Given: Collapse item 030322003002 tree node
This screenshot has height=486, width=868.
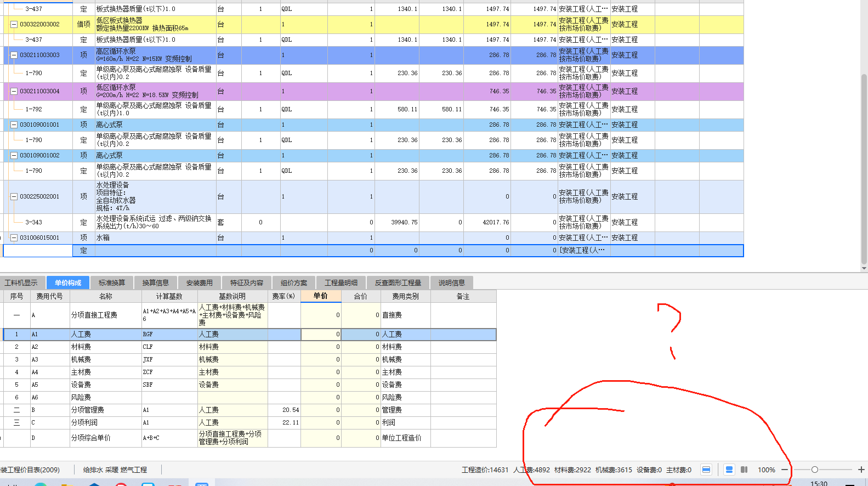Looking at the screenshot, I should pos(14,24).
